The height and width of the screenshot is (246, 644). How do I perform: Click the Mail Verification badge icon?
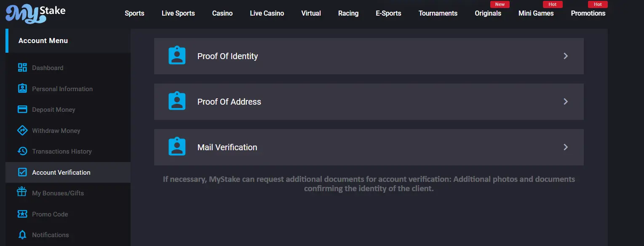click(177, 146)
